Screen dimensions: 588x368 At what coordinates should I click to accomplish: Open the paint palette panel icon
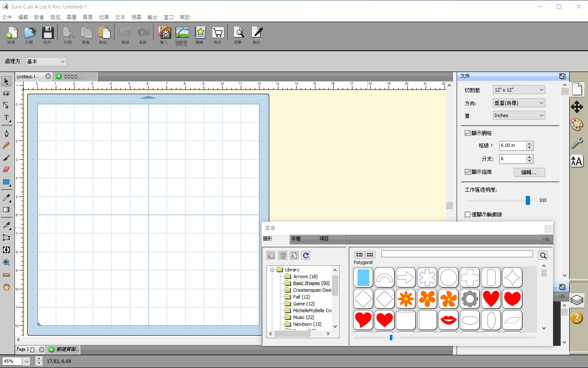(x=577, y=124)
